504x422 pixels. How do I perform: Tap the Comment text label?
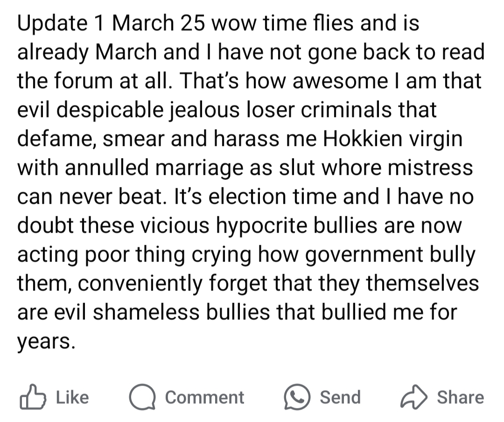[x=204, y=397]
